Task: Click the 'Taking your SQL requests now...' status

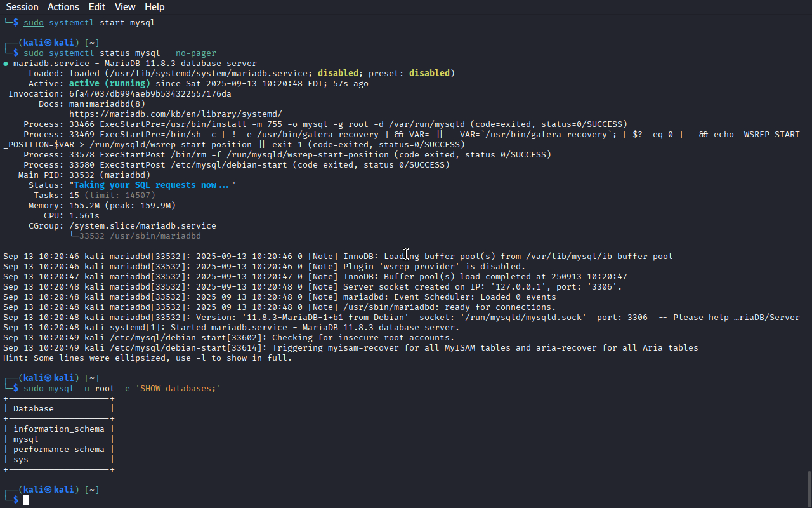Action: pyautogui.click(x=153, y=185)
